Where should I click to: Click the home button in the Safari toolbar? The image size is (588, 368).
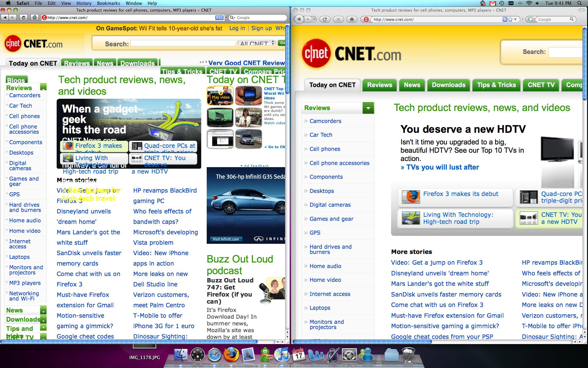(x=35, y=17)
